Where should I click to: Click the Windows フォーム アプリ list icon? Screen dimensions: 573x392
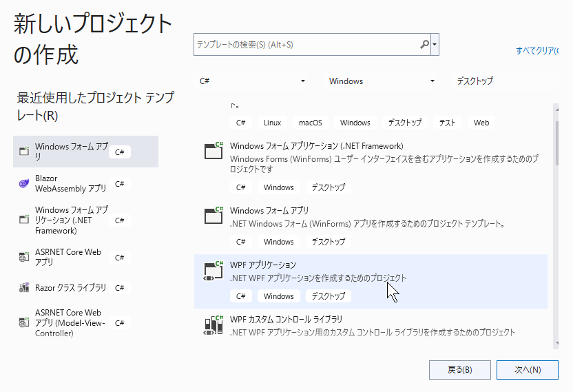(213, 215)
